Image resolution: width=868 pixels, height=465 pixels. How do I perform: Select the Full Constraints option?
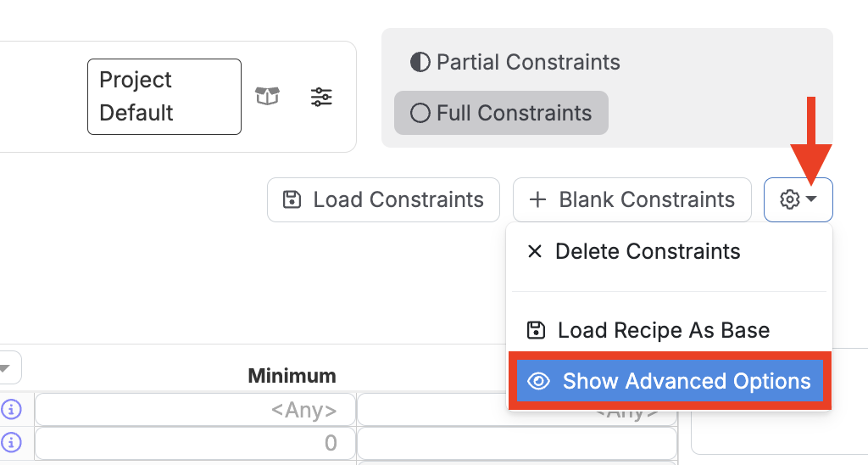point(501,113)
